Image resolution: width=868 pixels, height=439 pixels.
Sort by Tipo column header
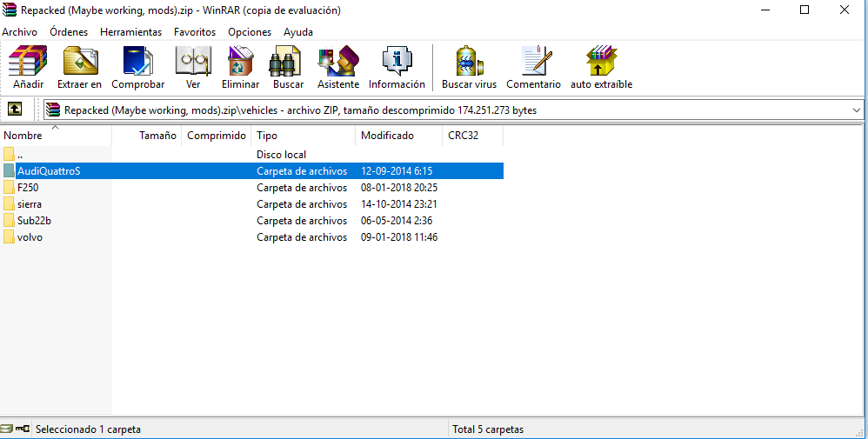(304, 136)
